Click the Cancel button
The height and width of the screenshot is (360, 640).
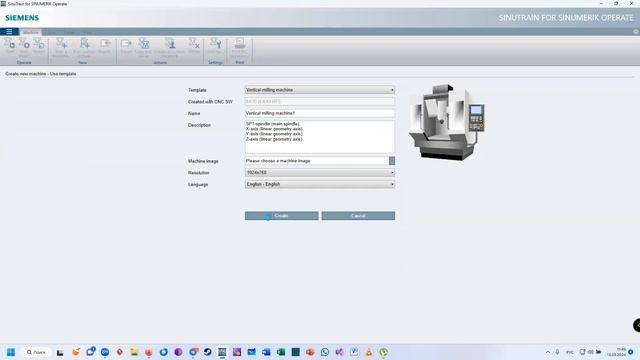(358, 216)
